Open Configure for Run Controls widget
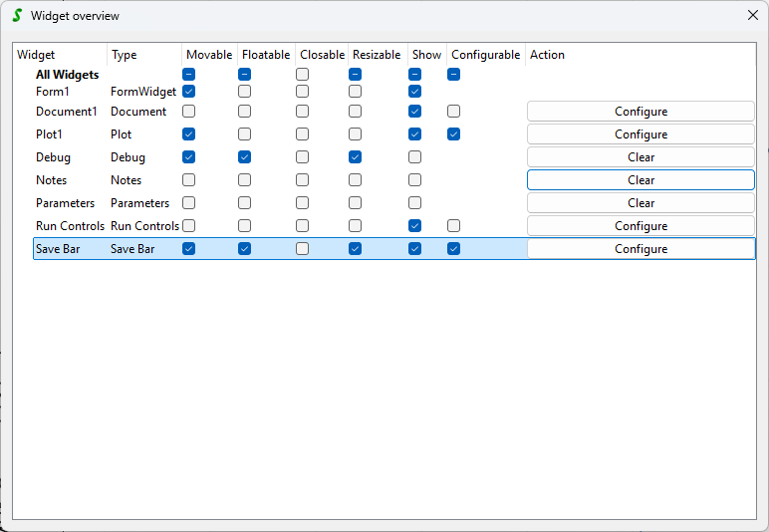The image size is (769, 532). pyautogui.click(x=641, y=226)
